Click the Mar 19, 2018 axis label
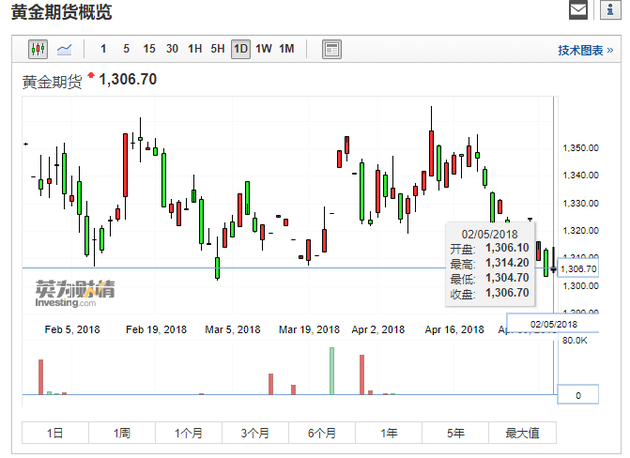630x458 pixels. tap(309, 329)
